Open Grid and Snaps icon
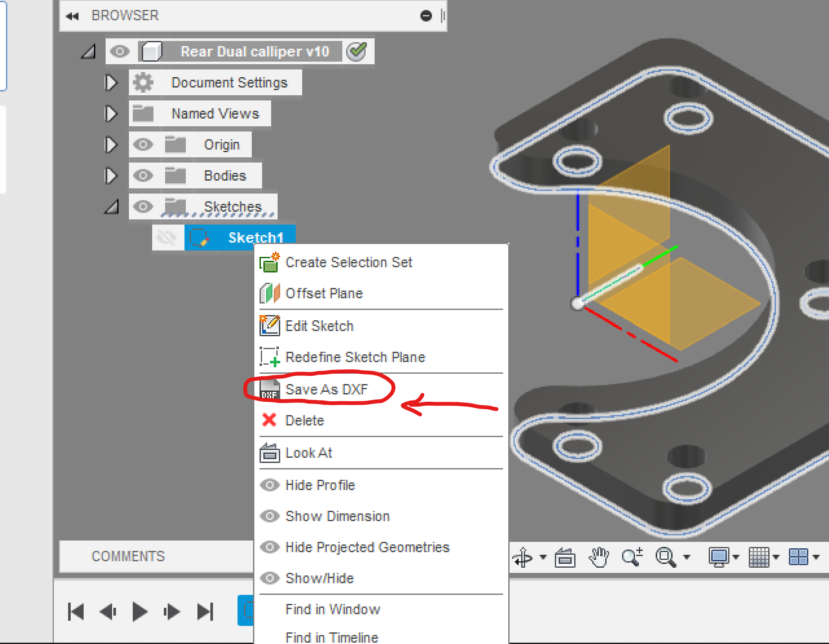This screenshot has width=829, height=644. [x=759, y=557]
